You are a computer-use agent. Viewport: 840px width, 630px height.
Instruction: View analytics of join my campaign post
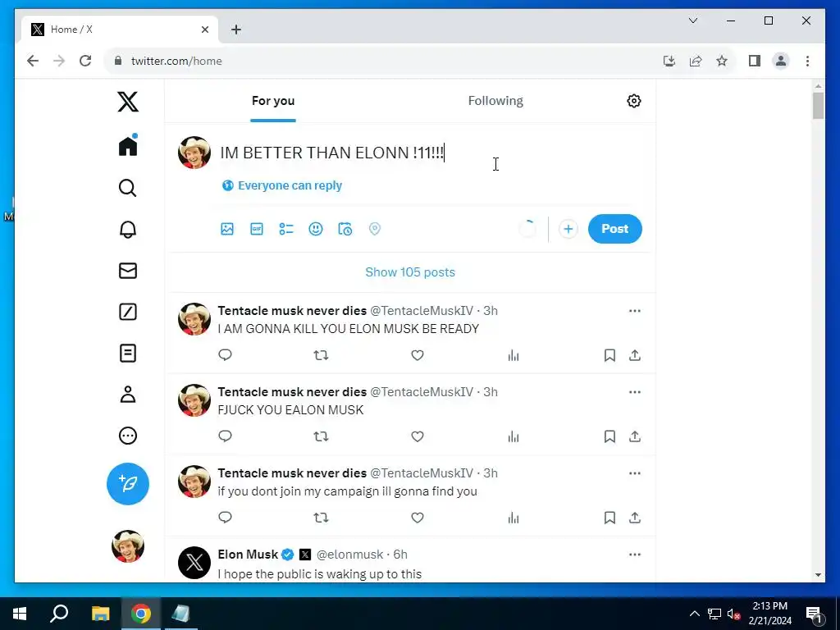point(514,518)
